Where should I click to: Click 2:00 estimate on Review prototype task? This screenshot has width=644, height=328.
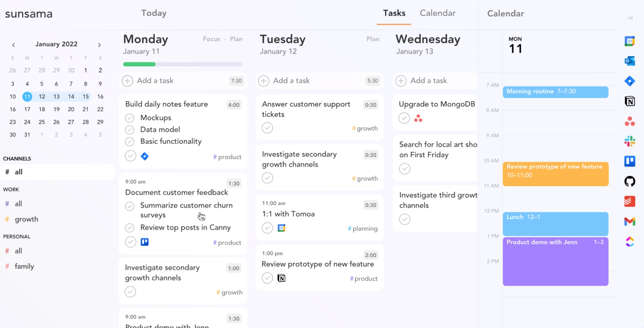371,255
